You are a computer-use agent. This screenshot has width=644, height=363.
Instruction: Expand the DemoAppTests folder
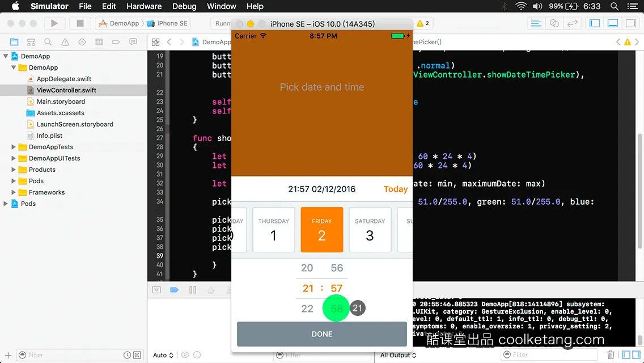[x=14, y=147]
